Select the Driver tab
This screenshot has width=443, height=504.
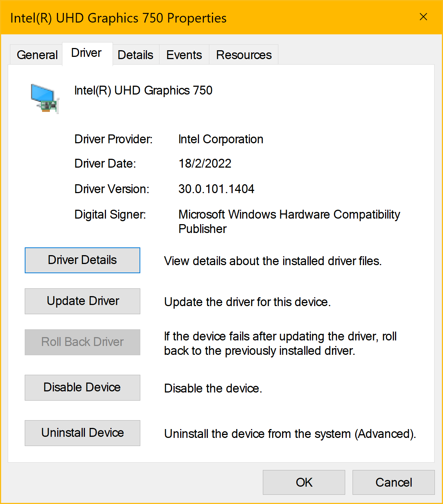(86, 53)
